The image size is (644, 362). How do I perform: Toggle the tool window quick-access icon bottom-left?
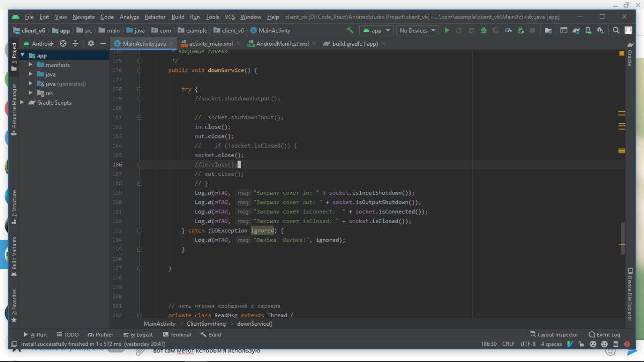coord(14,344)
